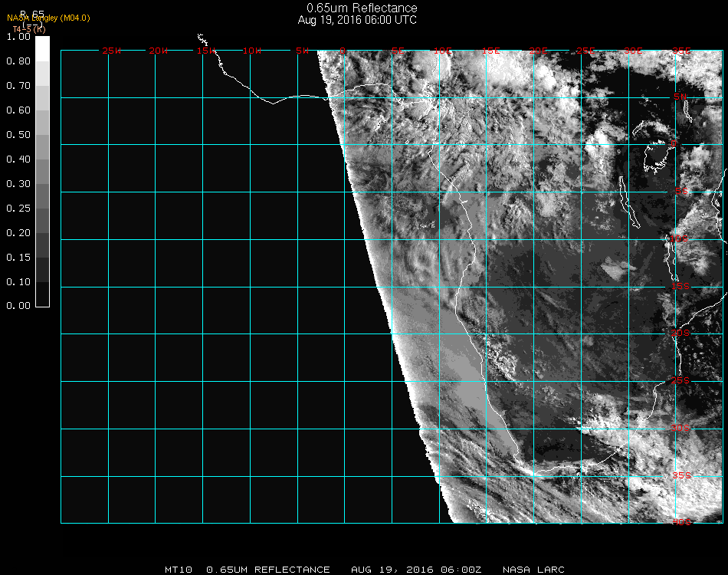Click the '20S' latitude label
This screenshot has width=728, height=575.
tap(680, 333)
